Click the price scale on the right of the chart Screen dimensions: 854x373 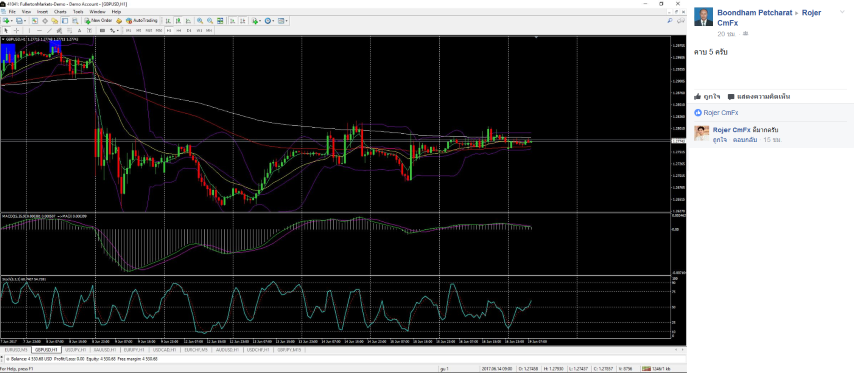tap(678, 125)
